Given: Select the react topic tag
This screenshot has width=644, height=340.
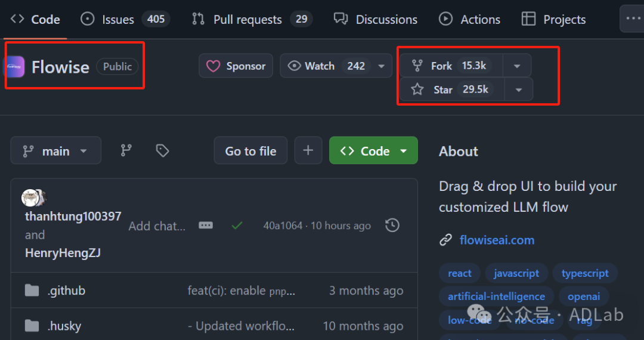Looking at the screenshot, I should tap(460, 273).
